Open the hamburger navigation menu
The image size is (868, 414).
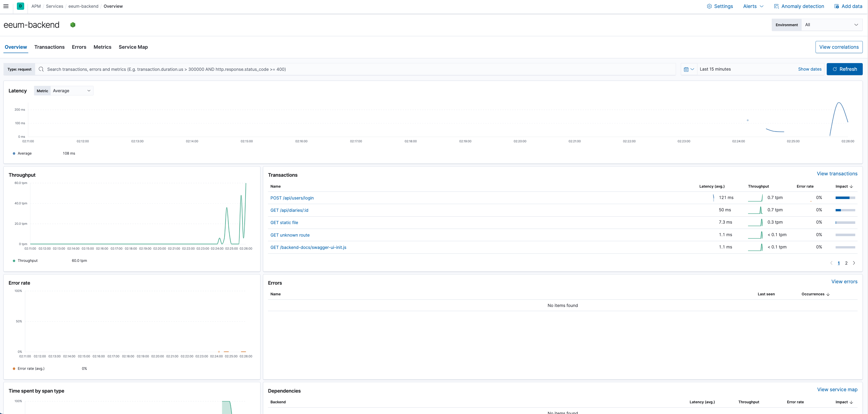(6, 6)
